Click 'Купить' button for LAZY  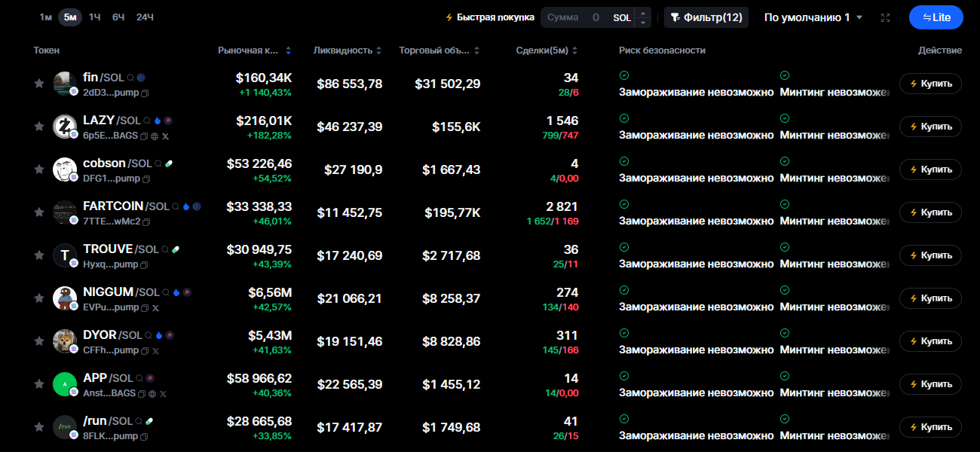pos(930,127)
